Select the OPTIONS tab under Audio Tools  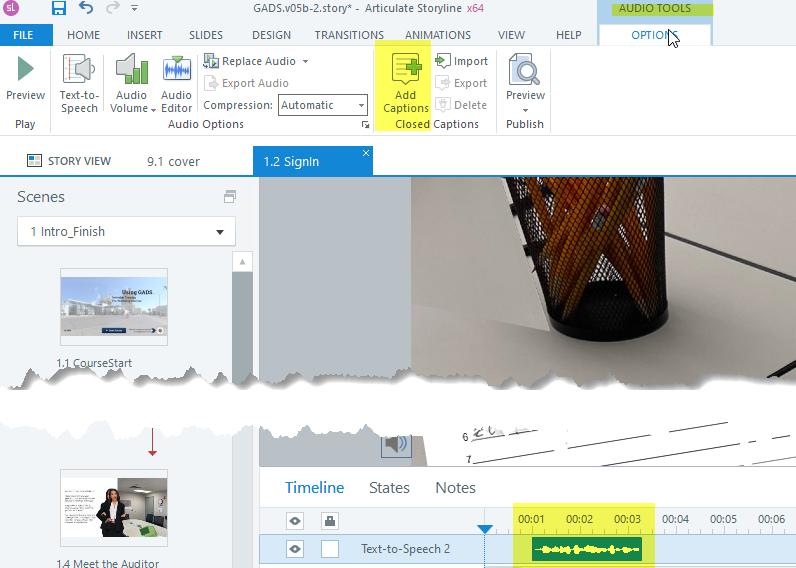[655, 35]
